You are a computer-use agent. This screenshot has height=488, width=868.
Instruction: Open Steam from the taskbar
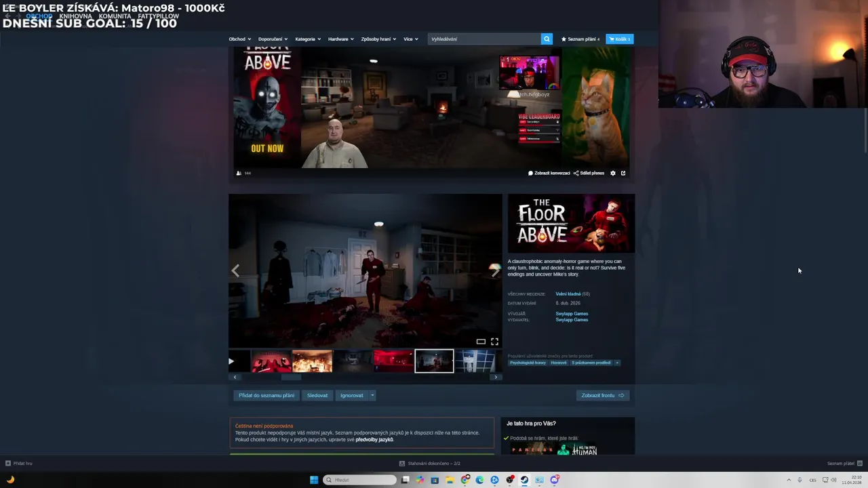[524, 480]
